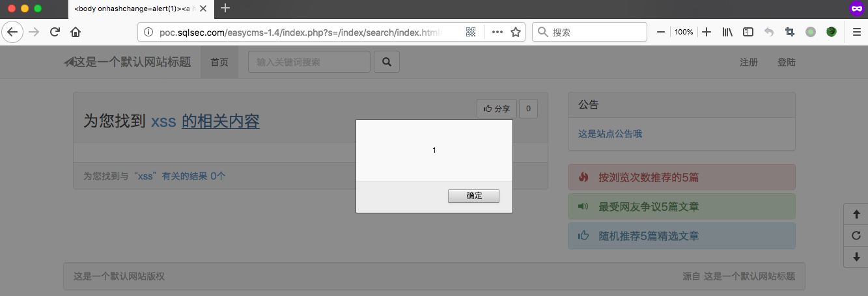This screenshot has height=296, width=868.
Task: Click the result text 有关的结果 0个
Action: (194, 176)
